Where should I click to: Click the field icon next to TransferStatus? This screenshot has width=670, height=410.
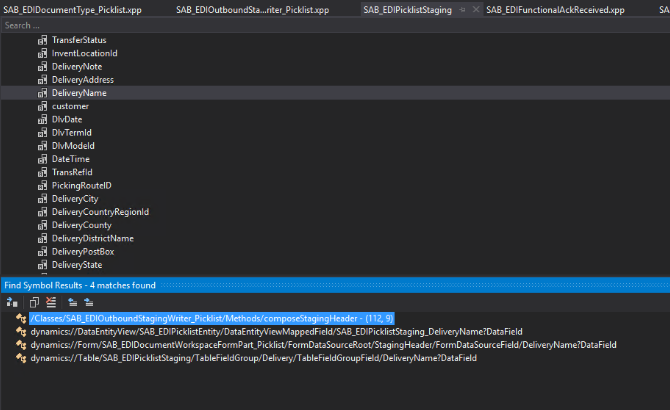coord(42,40)
